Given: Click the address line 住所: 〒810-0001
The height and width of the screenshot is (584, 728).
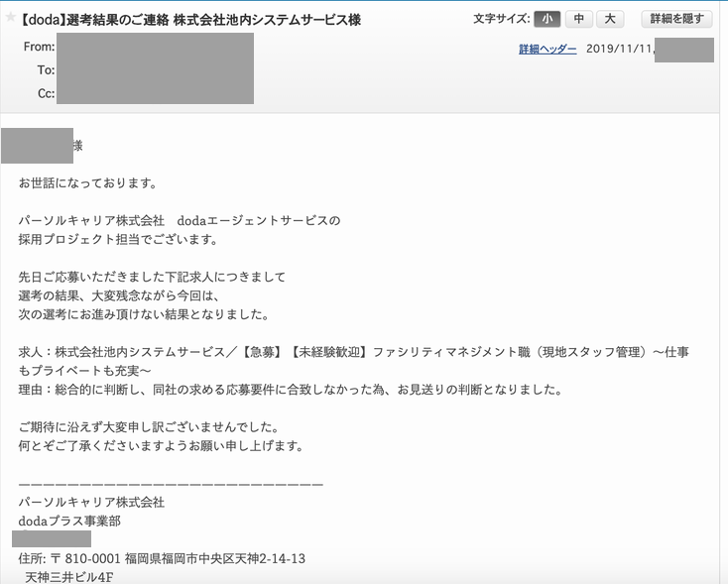Looking at the screenshot, I should (162, 558).
